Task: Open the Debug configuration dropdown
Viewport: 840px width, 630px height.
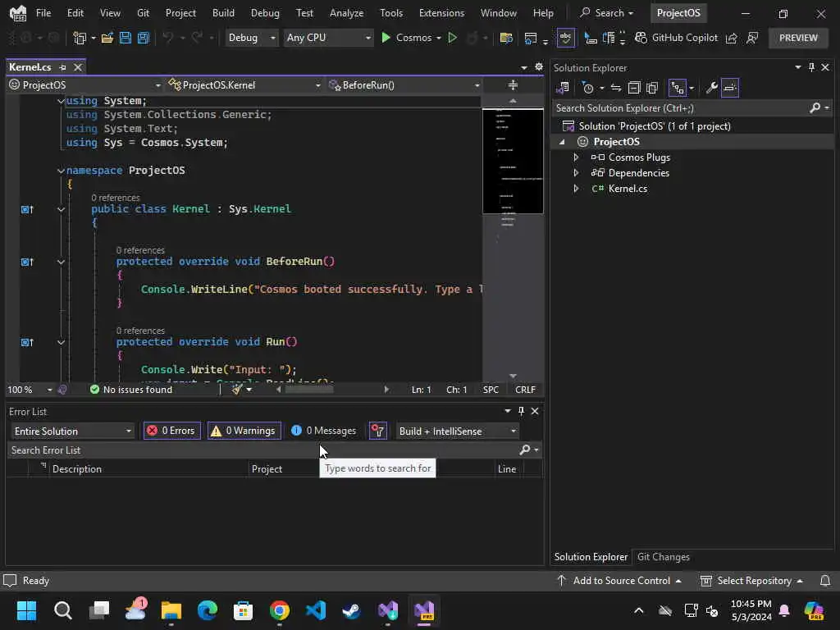Action: coord(251,38)
